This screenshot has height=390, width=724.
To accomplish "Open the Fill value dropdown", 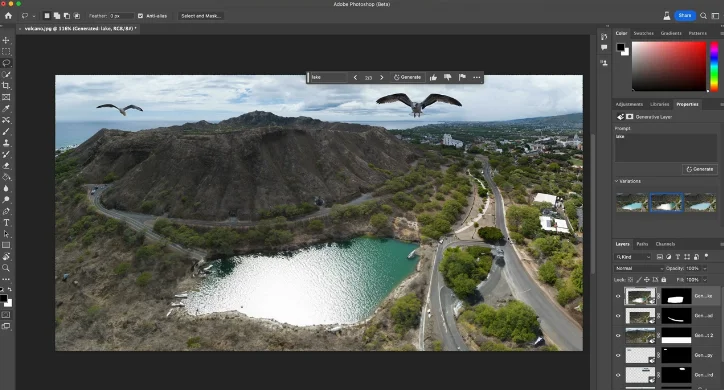I will click(705, 280).
